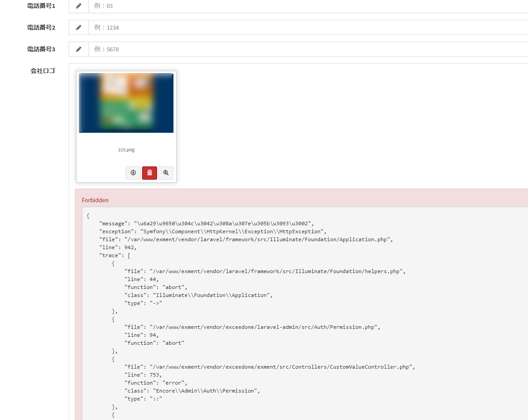This screenshot has width=528, height=420.
Task: Click the pencil icon beside 電話番号1
Action: pyautogui.click(x=78, y=6)
